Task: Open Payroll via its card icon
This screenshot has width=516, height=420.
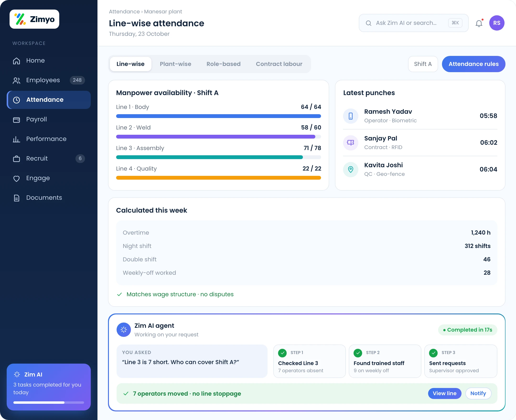Action: coord(16,119)
